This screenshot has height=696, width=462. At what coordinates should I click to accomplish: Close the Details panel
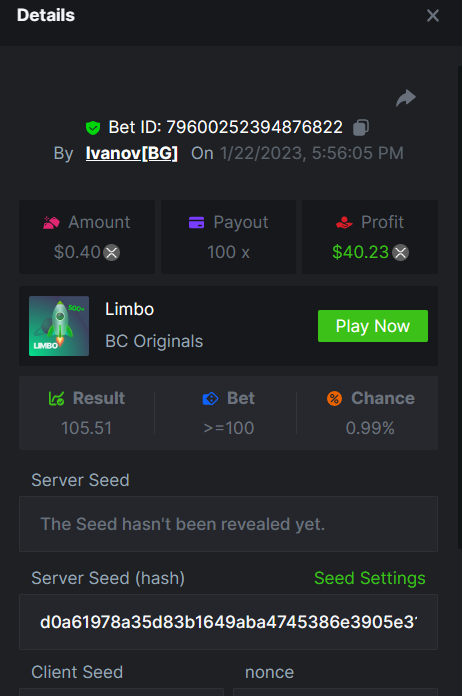(x=433, y=16)
